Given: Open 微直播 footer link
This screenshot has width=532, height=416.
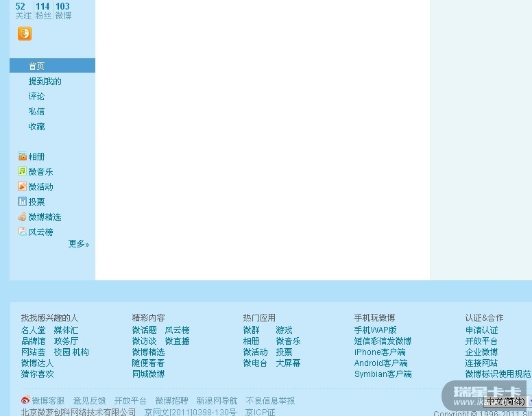Looking at the screenshot, I should pos(177,341).
